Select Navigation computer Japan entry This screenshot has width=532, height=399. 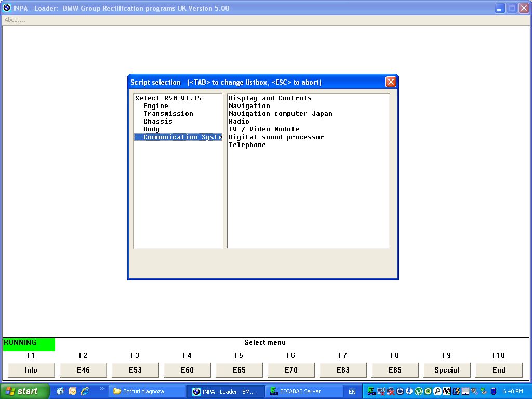click(281, 114)
